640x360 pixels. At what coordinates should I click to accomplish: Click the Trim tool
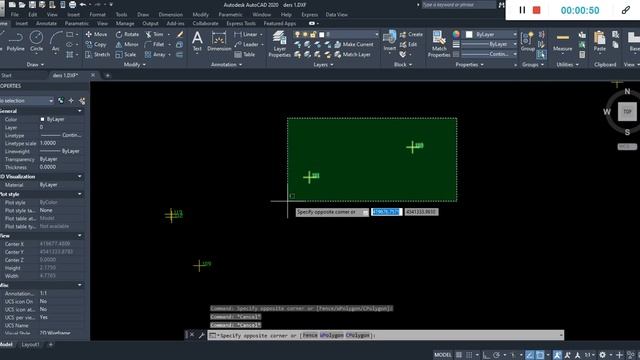pyautogui.click(x=154, y=34)
